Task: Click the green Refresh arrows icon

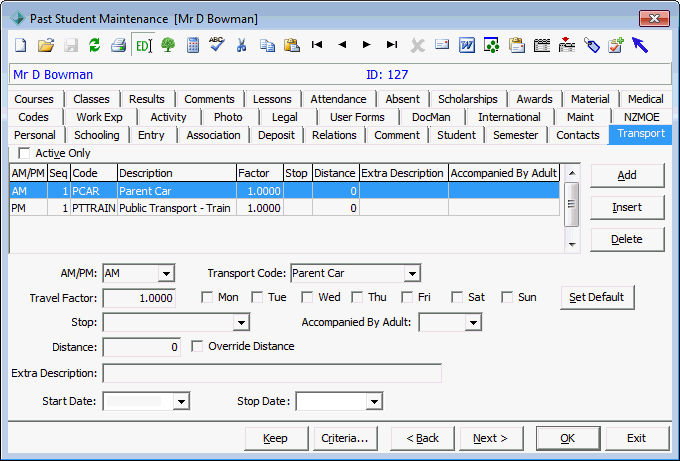Action: [x=95, y=45]
